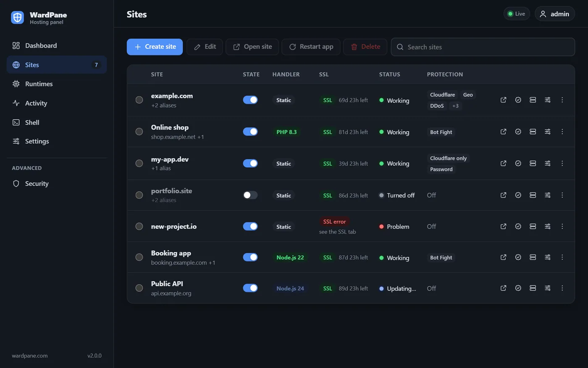The image size is (588, 368).
Task: Click server icon in my-app.dev row
Action: (x=533, y=163)
